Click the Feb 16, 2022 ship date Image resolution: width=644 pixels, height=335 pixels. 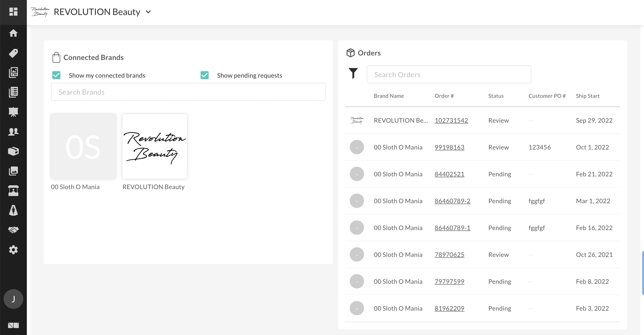pyautogui.click(x=594, y=228)
